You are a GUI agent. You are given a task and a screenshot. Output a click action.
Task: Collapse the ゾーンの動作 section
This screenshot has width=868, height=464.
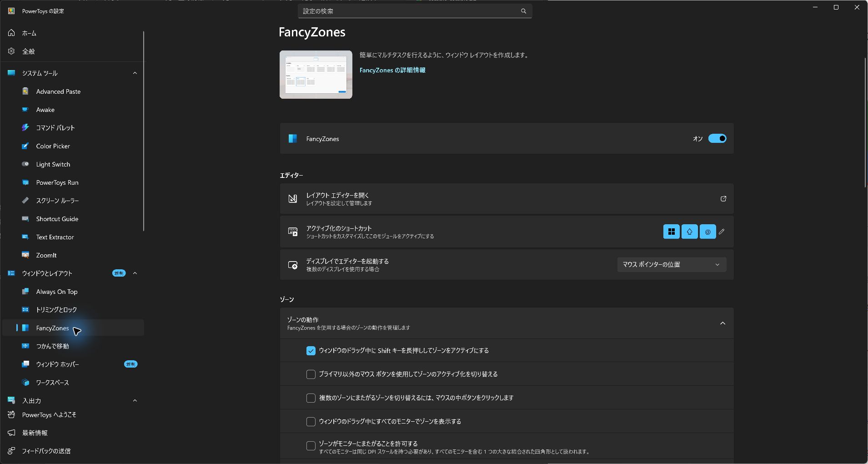(722, 323)
